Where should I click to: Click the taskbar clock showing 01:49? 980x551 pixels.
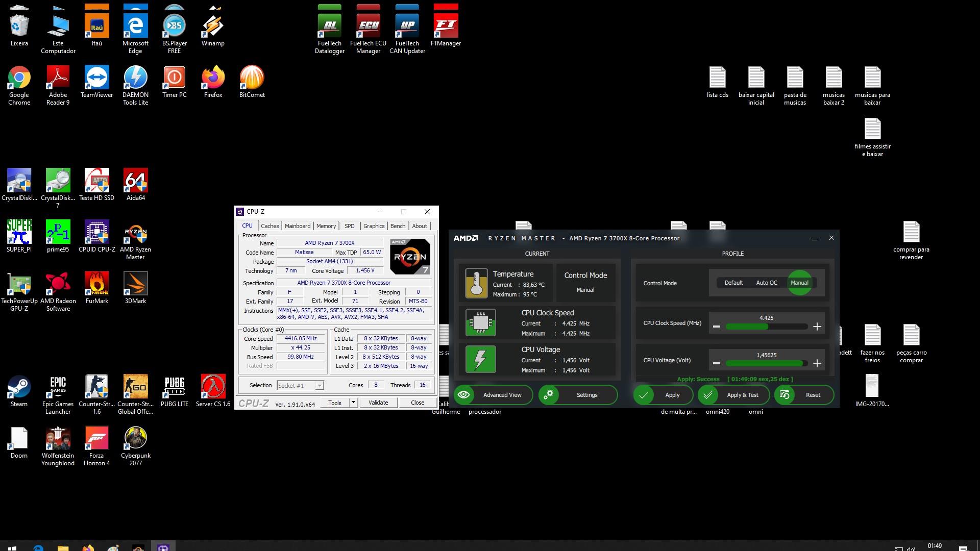click(x=935, y=546)
